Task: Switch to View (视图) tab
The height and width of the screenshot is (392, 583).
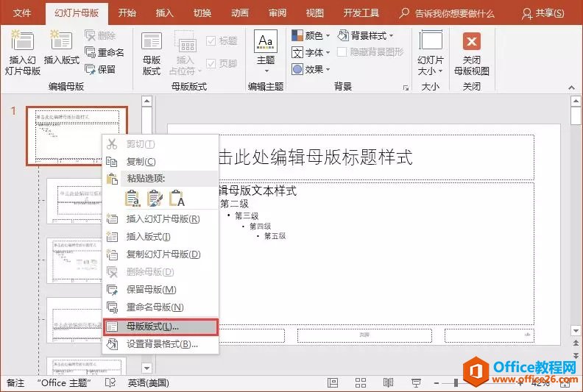Action: pos(314,13)
